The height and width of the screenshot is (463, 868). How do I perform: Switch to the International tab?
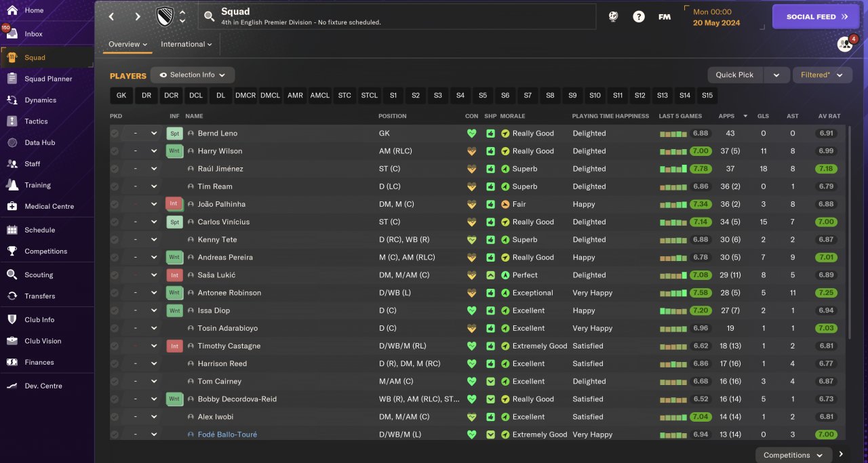pyautogui.click(x=186, y=44)
